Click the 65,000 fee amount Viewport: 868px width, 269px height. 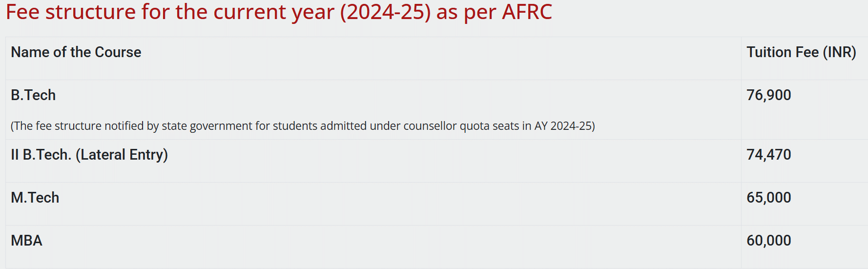pos(768,198)
